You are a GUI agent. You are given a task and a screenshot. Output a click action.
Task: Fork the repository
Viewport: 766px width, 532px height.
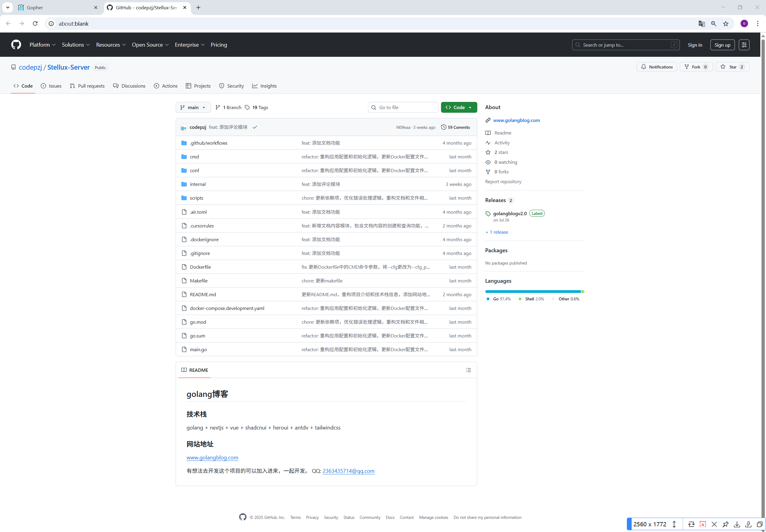[696, 67]
